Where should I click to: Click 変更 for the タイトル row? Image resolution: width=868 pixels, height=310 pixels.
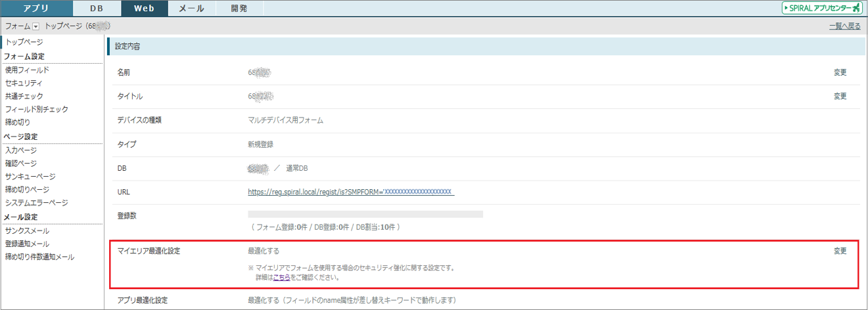[x=840, y=96]
